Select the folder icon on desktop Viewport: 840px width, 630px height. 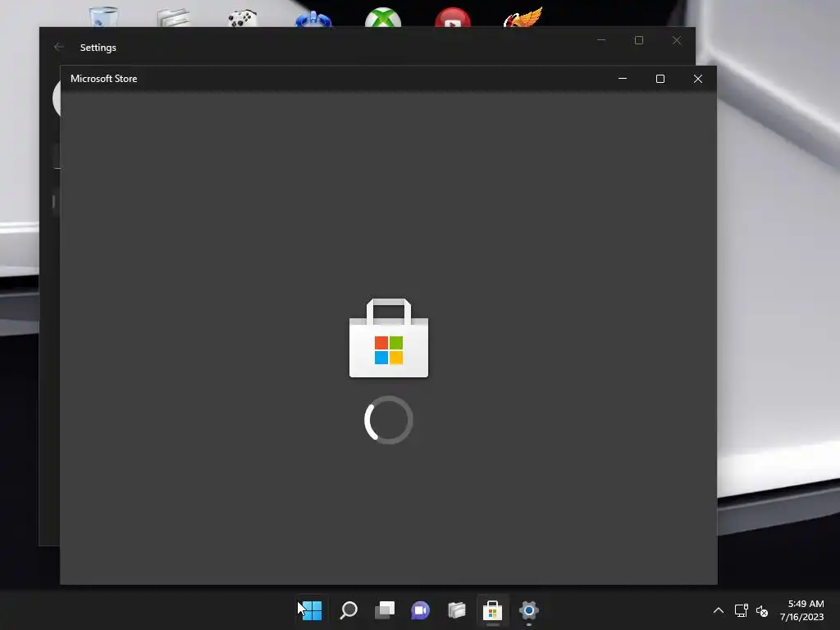click(x=174, y=18)
